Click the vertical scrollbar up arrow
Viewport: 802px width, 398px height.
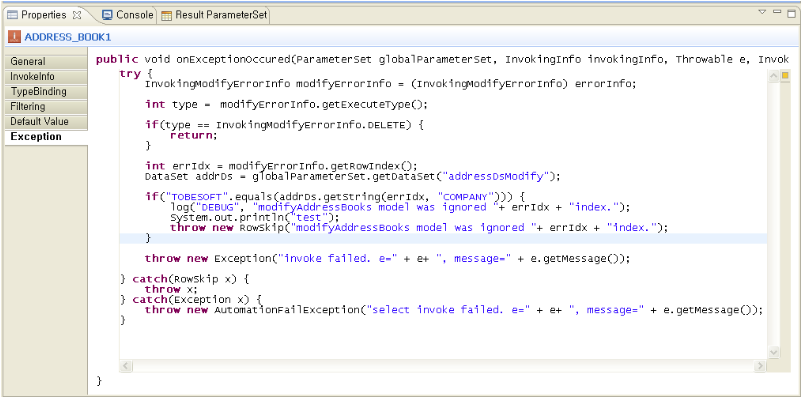point(773,76)
